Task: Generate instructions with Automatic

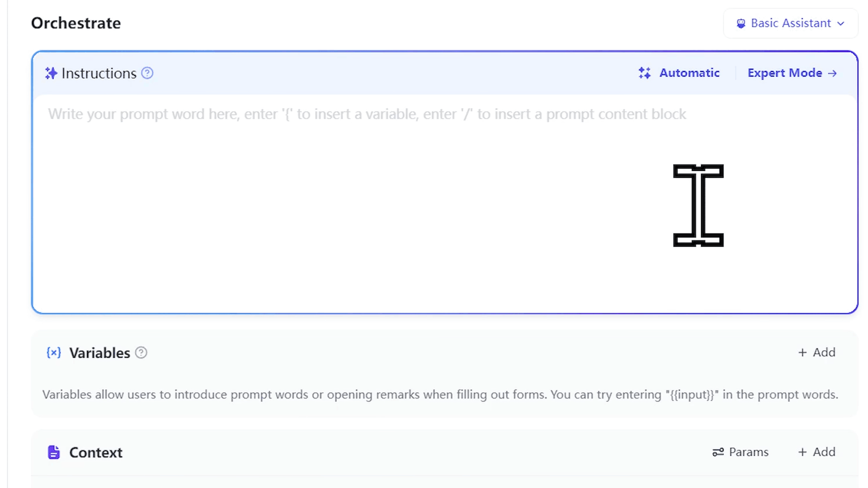Action: 689,73
